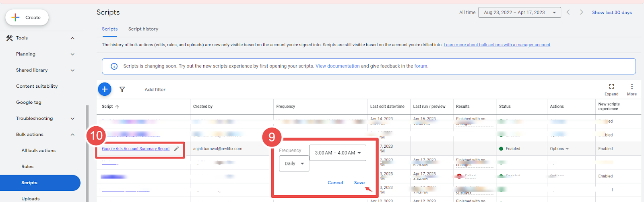The width and height of the screenshot is (644, 202).
Task: Click Show last 30 days link
Action: click(x=612, y=12)
